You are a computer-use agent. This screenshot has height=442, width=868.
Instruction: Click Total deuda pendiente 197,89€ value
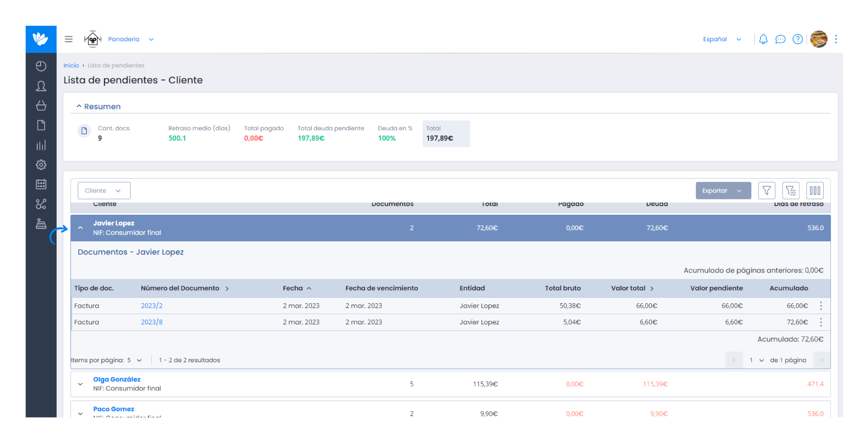tap(311, 138)
